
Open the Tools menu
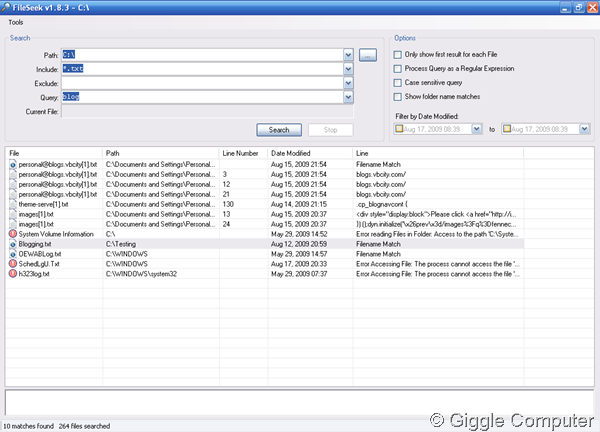(16, 22)
